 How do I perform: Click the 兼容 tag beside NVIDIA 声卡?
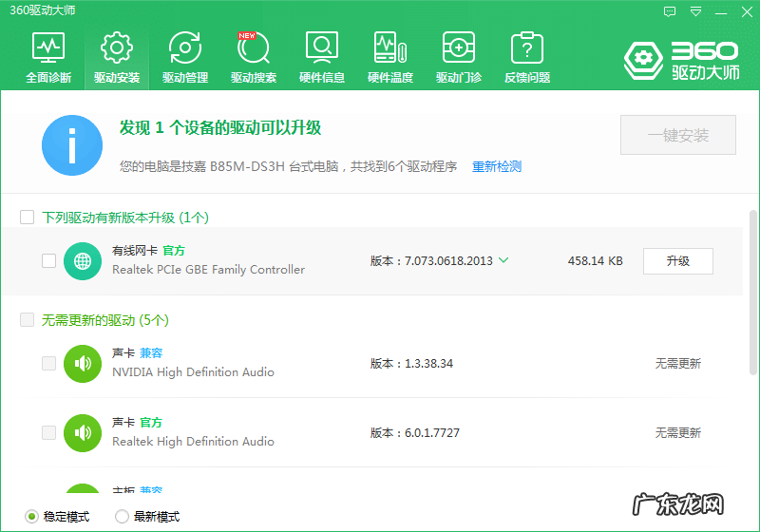[151, 353]
